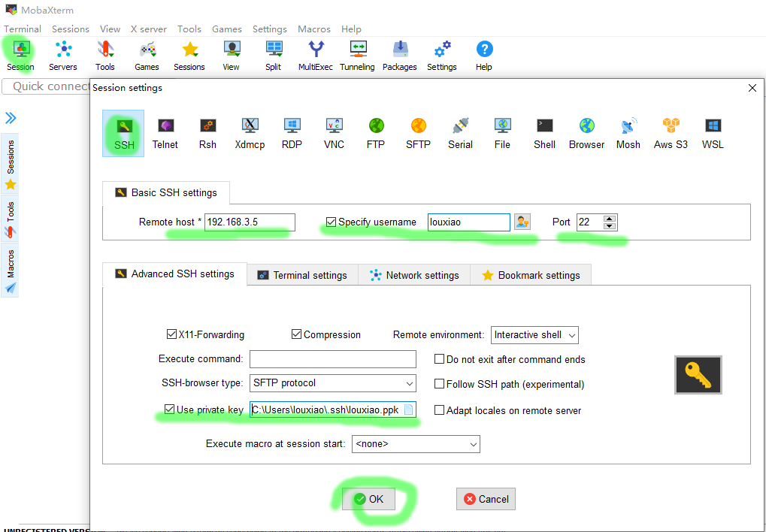Confirm session with OK button
Image resolution: width=766 pixels, height=532 pixels.
[368, 499]
